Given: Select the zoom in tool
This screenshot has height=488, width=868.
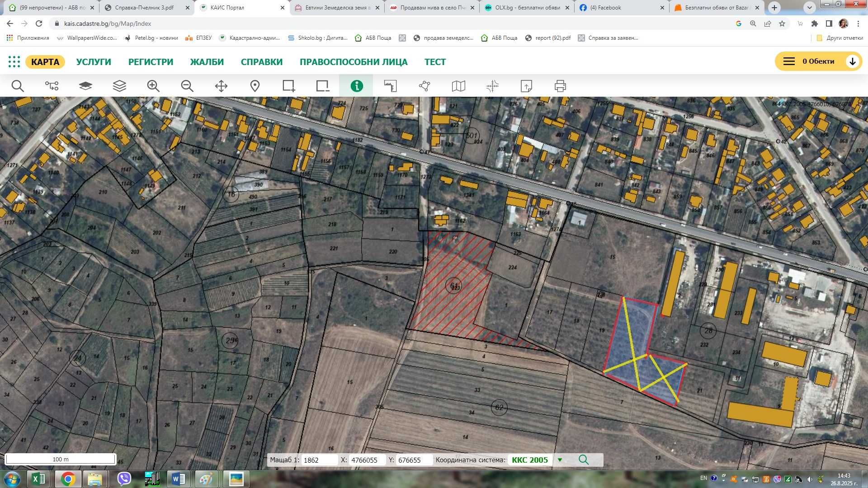Looking at the screenshot, I should click(x=153, y=86).
